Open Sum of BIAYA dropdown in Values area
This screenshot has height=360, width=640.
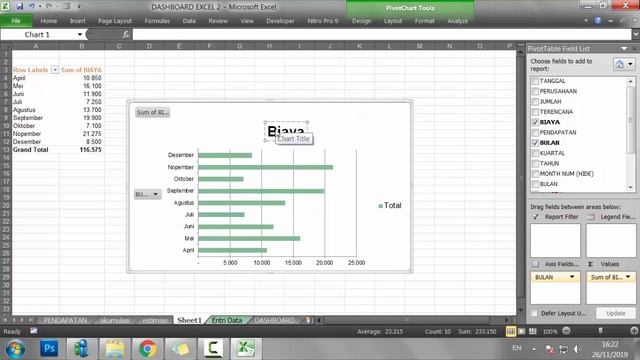tap(628, 277)
